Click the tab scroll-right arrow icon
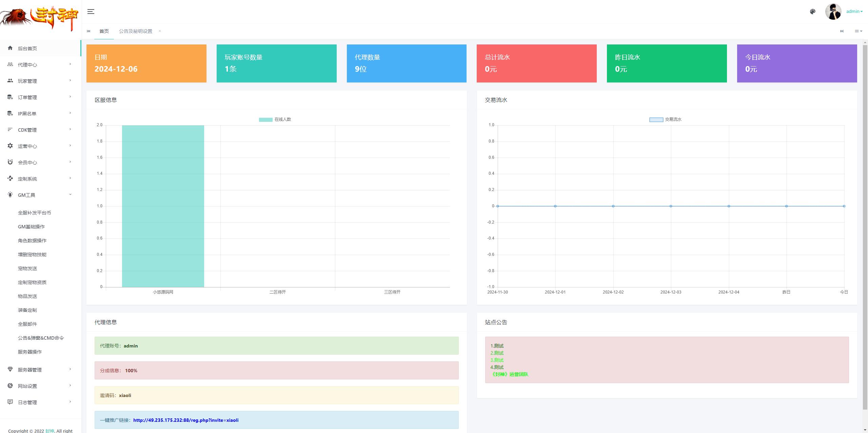The height and width of the screenshot is (433, 868). pos(842,31)
